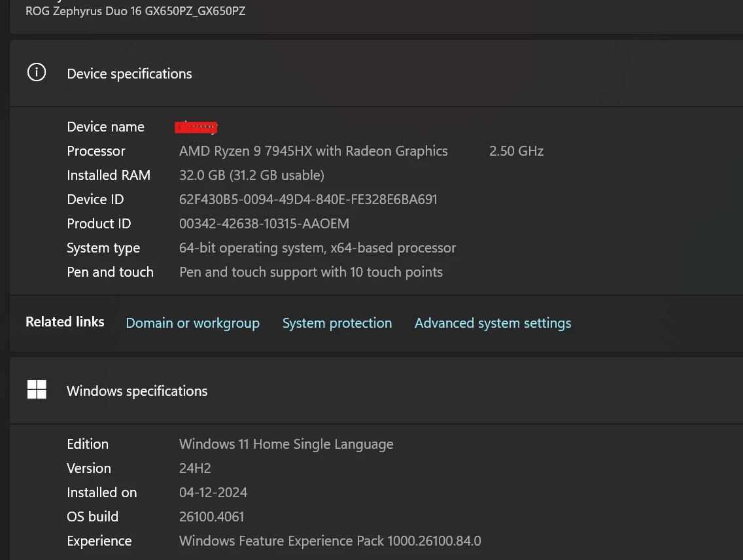Select the 24H2 version value
Viewport: 743px width, 560px height.
point(195,468)
